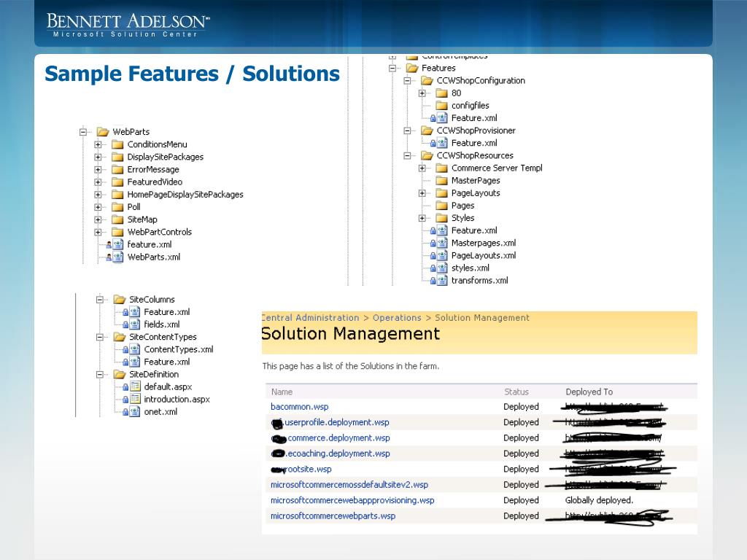Click the SiteContentTypes open folder icon
Viewport: 747px width, 560px height.
[120, 337]
